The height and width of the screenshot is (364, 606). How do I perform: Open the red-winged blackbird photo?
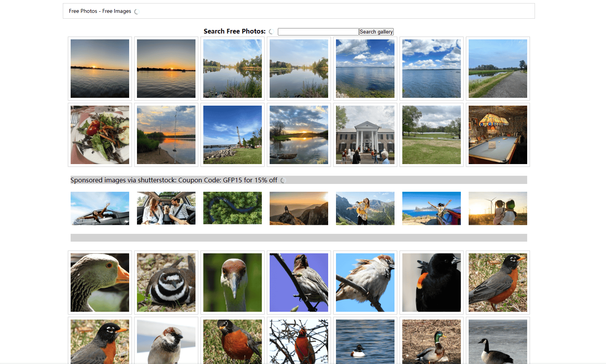click(431, 283)
